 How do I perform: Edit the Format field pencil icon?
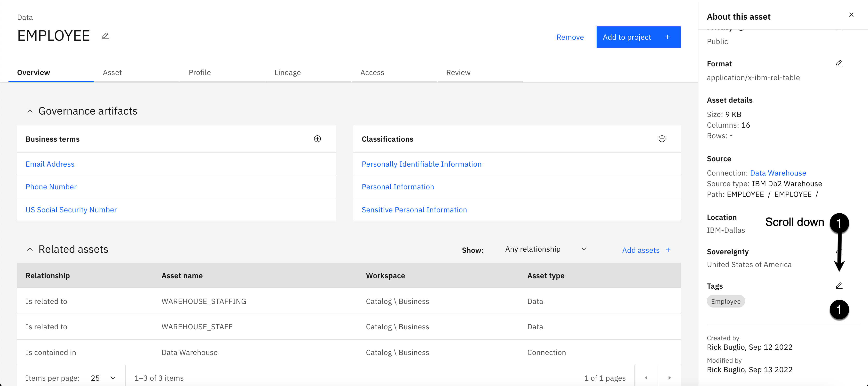tap(839, 63)
